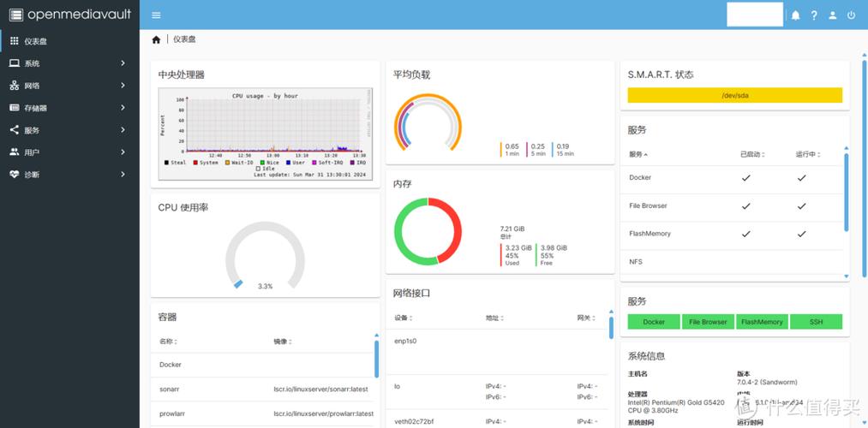Screen dimensions: 868x428
Task: Click the dashboard grid icon in sidebar
Action: tap(15, 41)
